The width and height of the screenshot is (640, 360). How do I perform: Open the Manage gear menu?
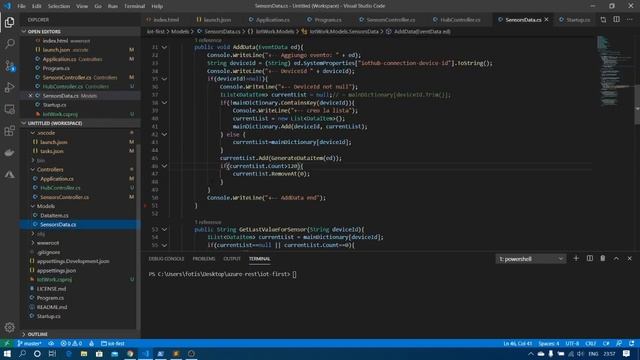[x=9, y=327]
